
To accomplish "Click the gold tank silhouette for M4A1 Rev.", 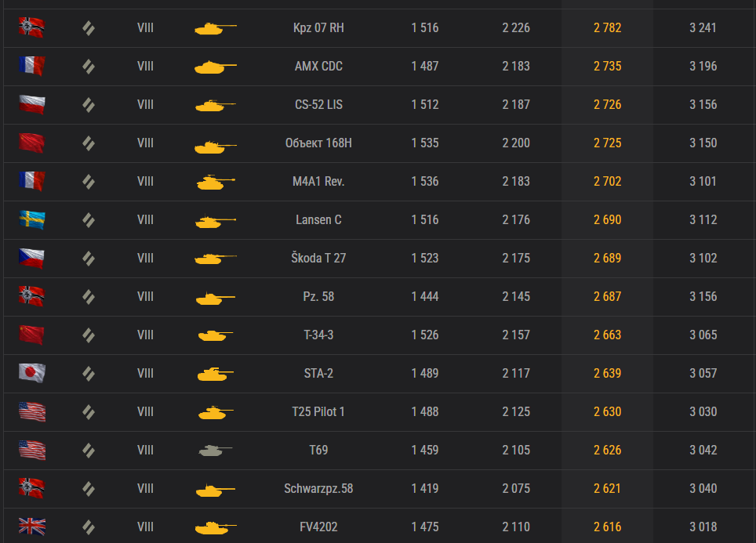I will tap(216, 182).
